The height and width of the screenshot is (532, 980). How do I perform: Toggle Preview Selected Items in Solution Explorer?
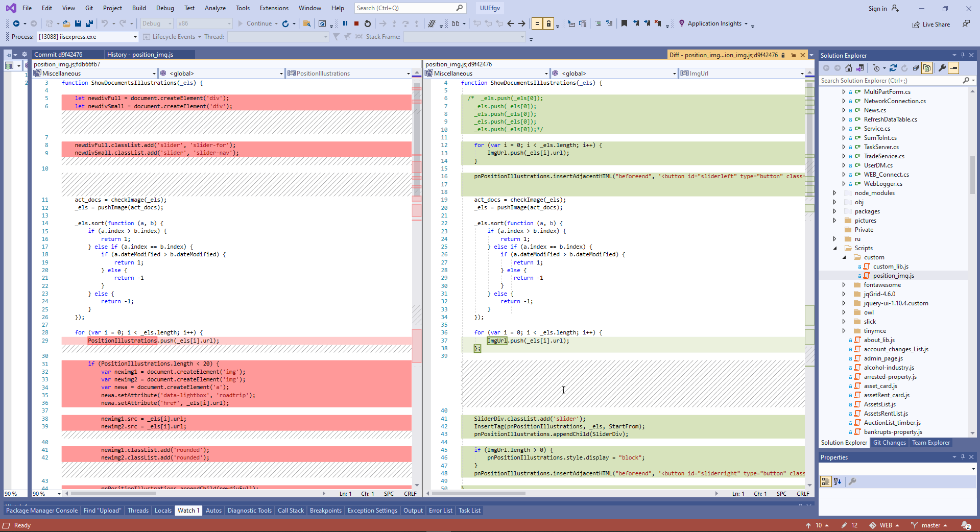953,68
